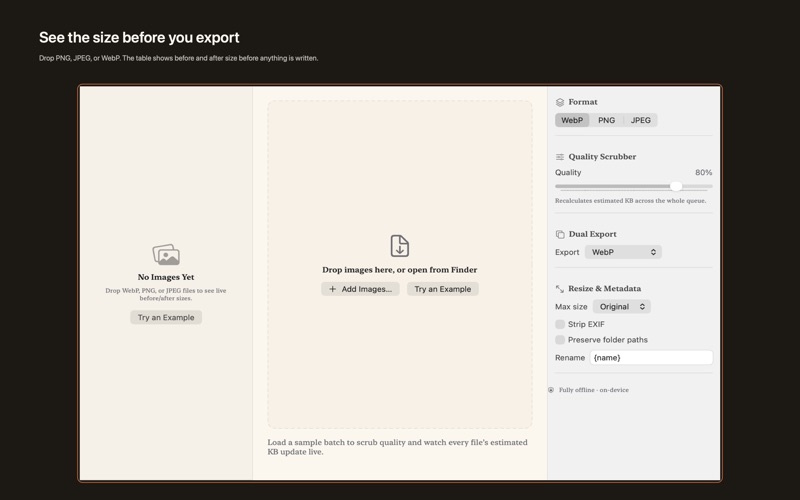
Task: Select the JPEG format segment
Action: [640, 120]
